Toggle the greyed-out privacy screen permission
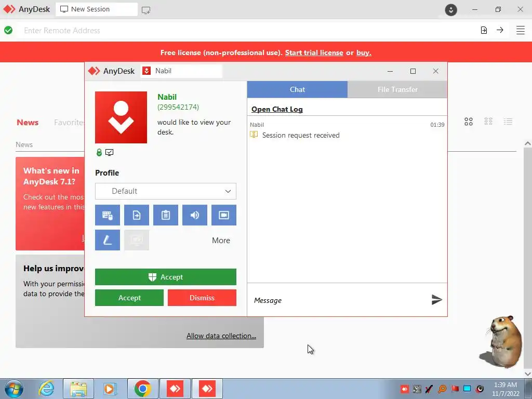 pos(137,240)
